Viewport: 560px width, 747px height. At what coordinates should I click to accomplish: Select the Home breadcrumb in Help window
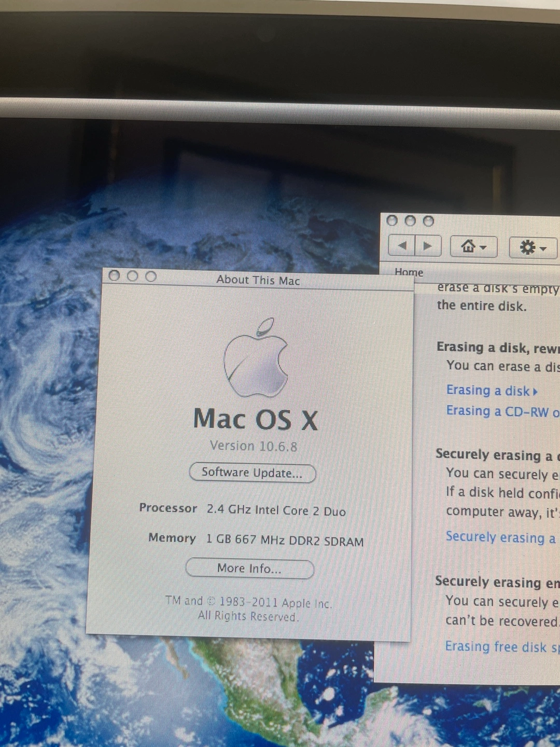click(409, 272)
